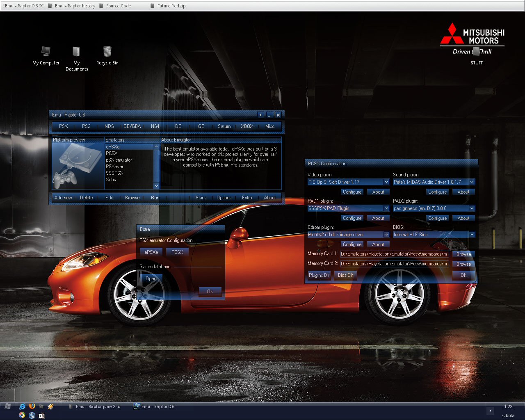Select the XBOX platform tab
The height and width of the screenshot is (420, 525).
247,126
